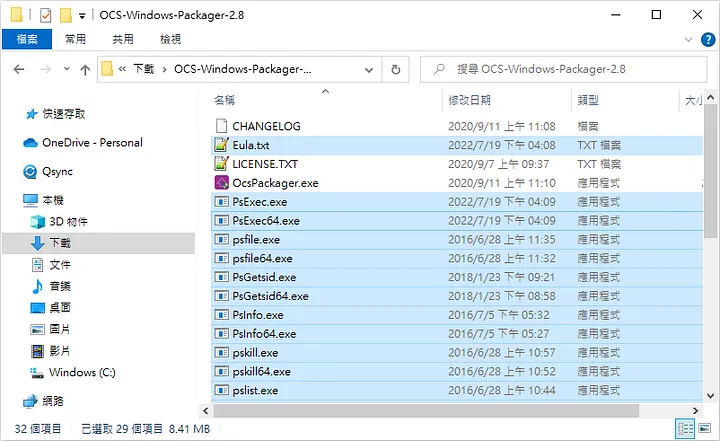This screenshot has width=720, height=441.
Task: Click the PsExec64.exe file icon
Action: click(221, 220)
